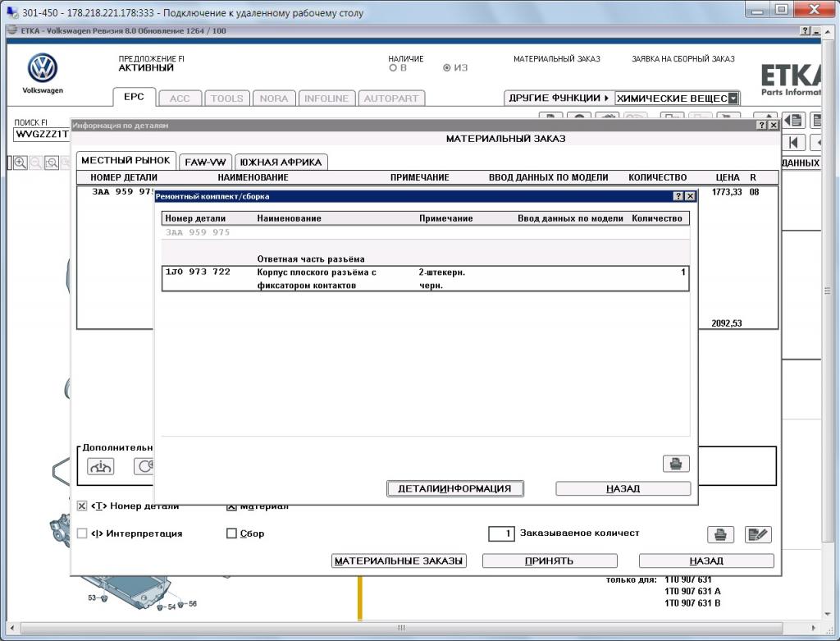Click the order quantity input field
This screenshot has width=840, height=641.
click(501, 533)
